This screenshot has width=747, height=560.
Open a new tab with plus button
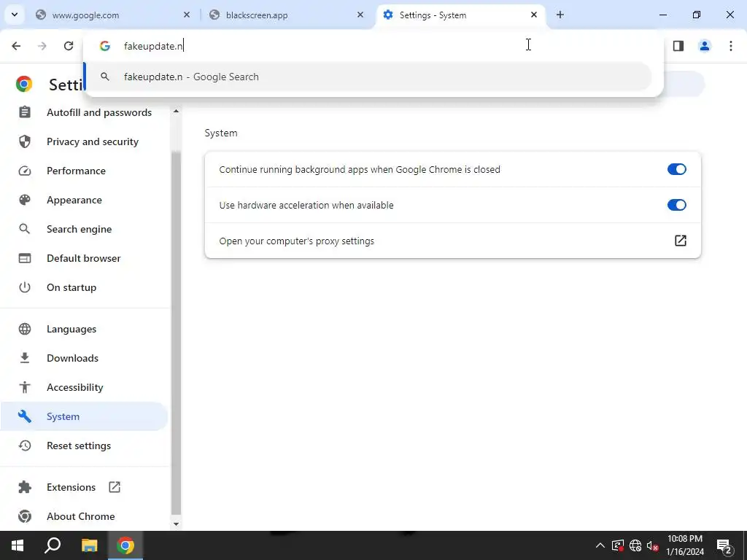point(560,15)
